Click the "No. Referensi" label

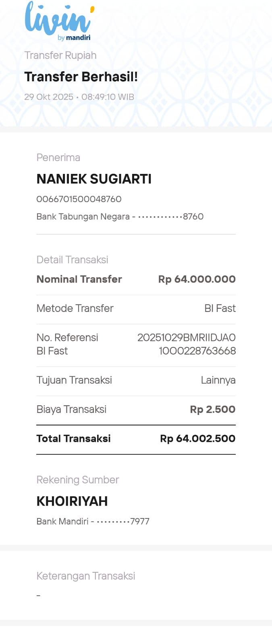[67, 338]
